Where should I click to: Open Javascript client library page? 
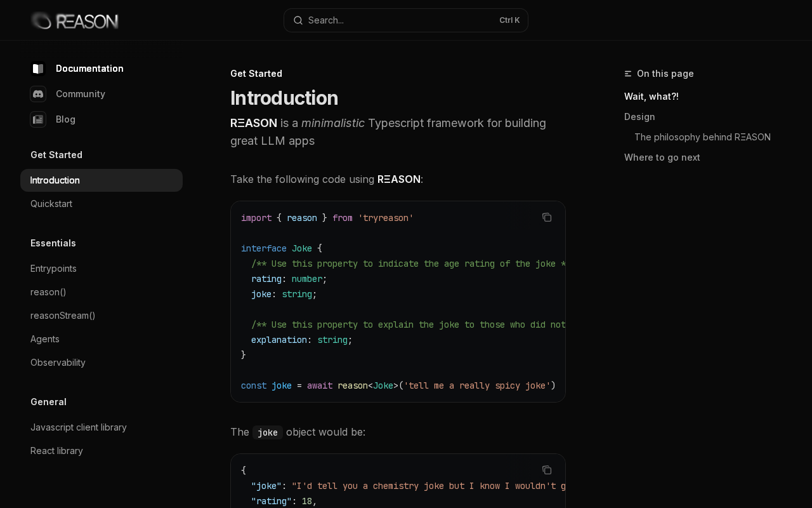click(79, 427)
